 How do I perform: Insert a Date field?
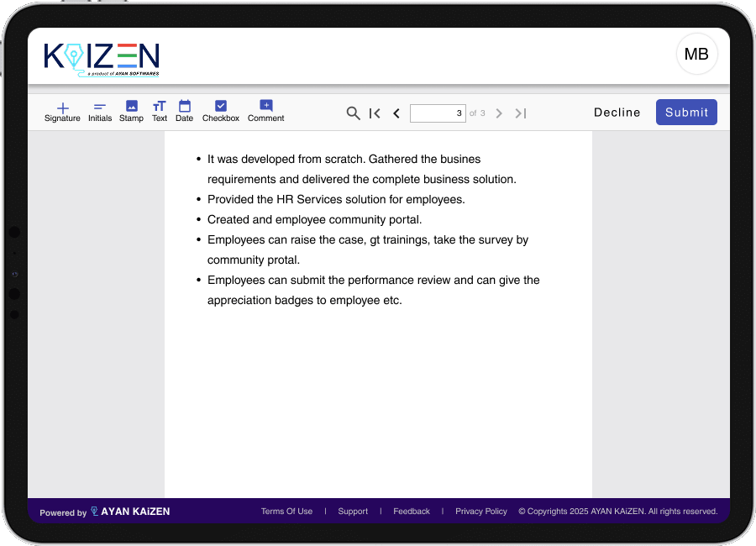pyautogui.click(x=184, y=112)
